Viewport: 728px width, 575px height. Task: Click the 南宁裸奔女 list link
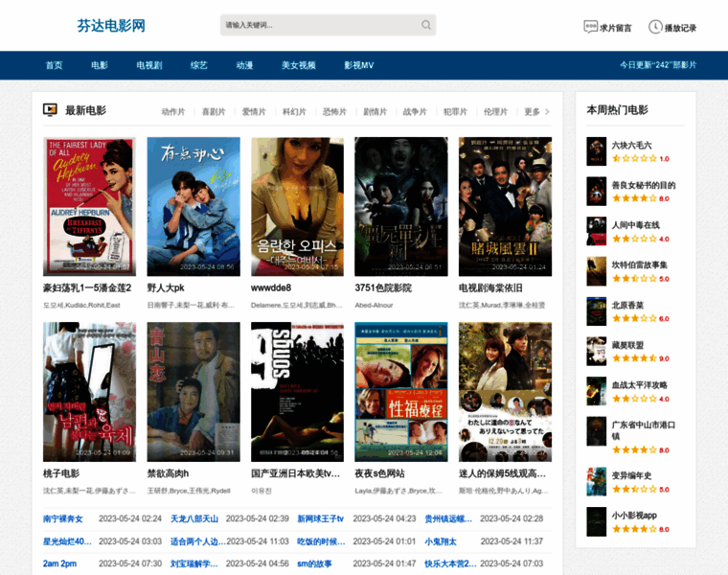(x=62, y=518)
